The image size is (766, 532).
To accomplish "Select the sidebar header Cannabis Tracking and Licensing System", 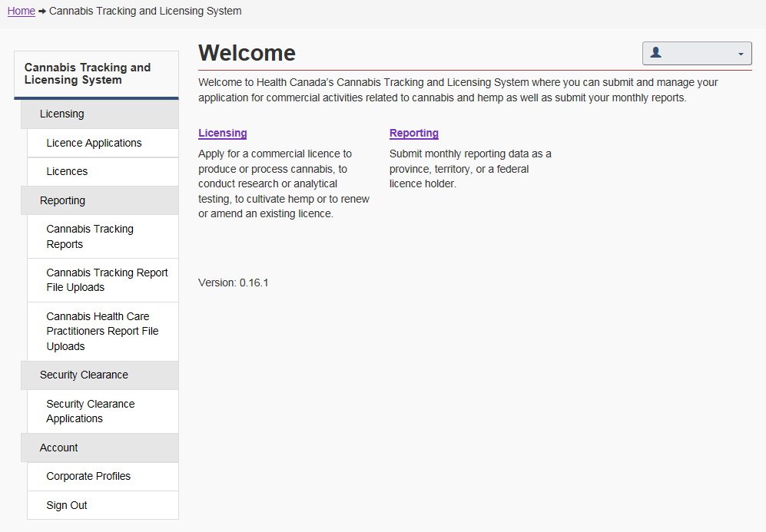I will (88, 74).
